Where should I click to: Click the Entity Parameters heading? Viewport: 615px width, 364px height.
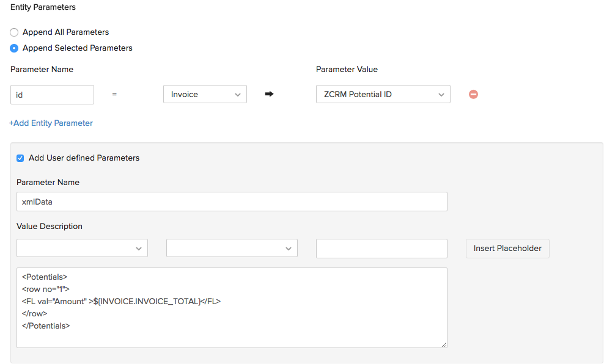[43, 7]
